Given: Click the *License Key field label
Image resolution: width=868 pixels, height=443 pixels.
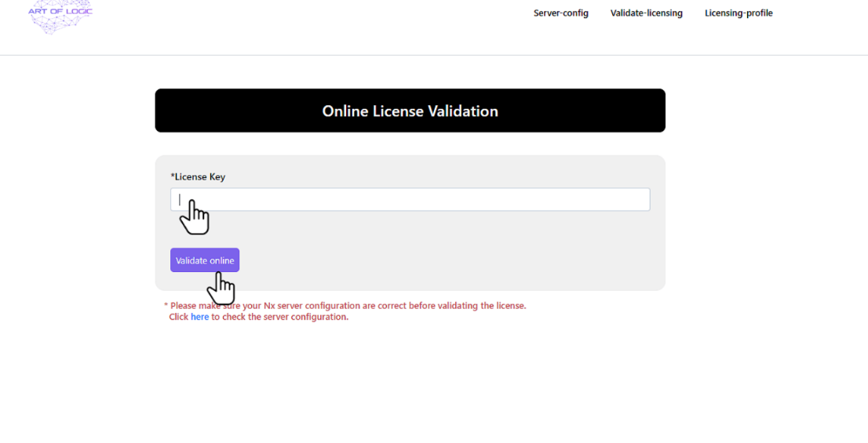Looking at the screenshot, I should coord(198,176).
